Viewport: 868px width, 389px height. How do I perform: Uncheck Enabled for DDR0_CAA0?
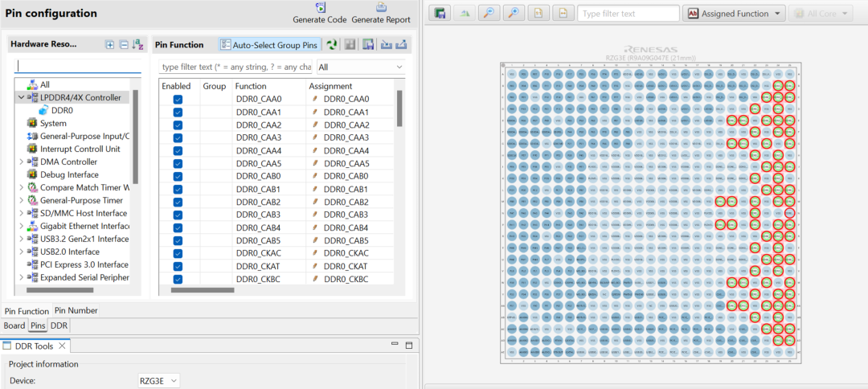click(178, 99)
